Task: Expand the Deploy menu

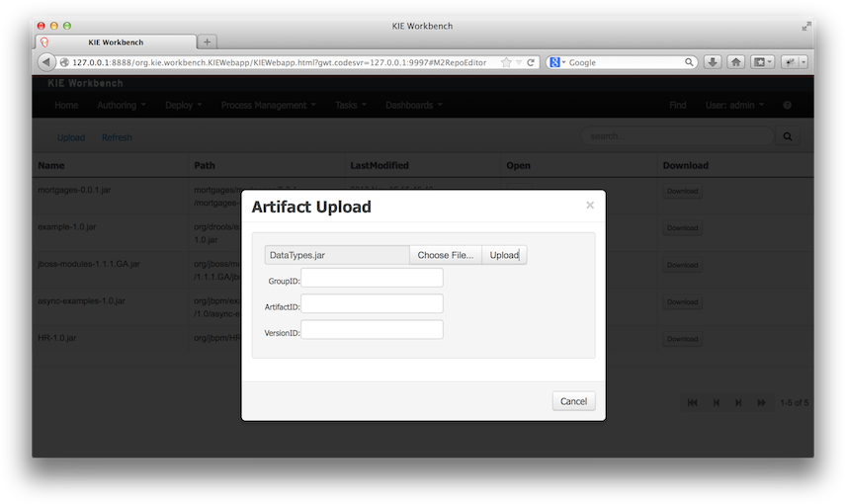Action: point(183,105)
